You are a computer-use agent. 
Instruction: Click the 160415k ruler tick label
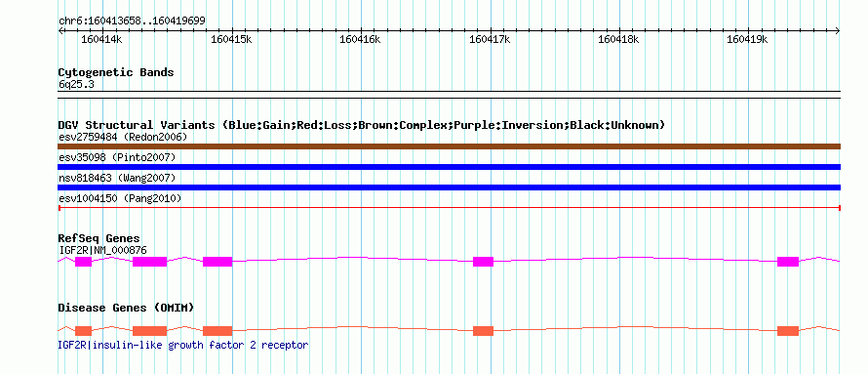231,39
